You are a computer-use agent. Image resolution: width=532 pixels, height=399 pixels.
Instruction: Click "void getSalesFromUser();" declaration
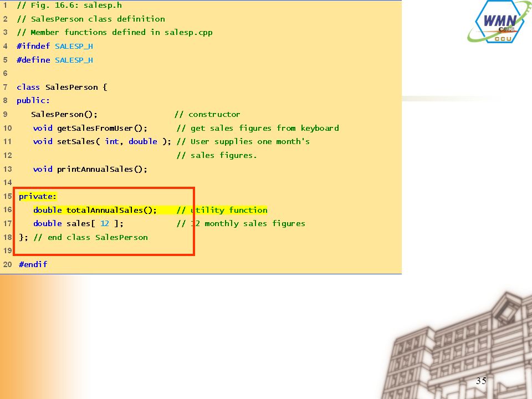[90, 128]
